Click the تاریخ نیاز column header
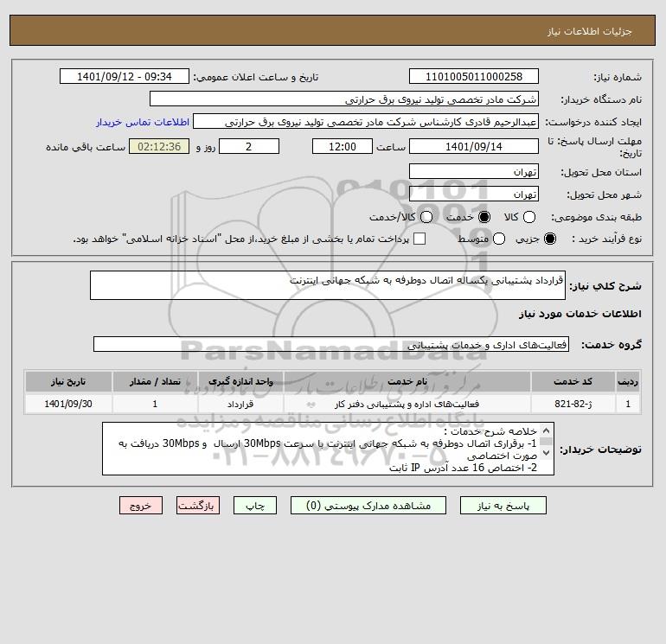 tap(68, 381)
